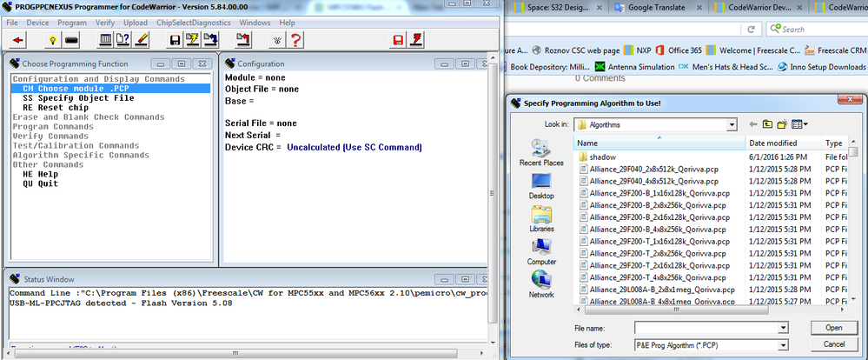
Task: Expand the Files of type dropdown
Action: (783, 344)
